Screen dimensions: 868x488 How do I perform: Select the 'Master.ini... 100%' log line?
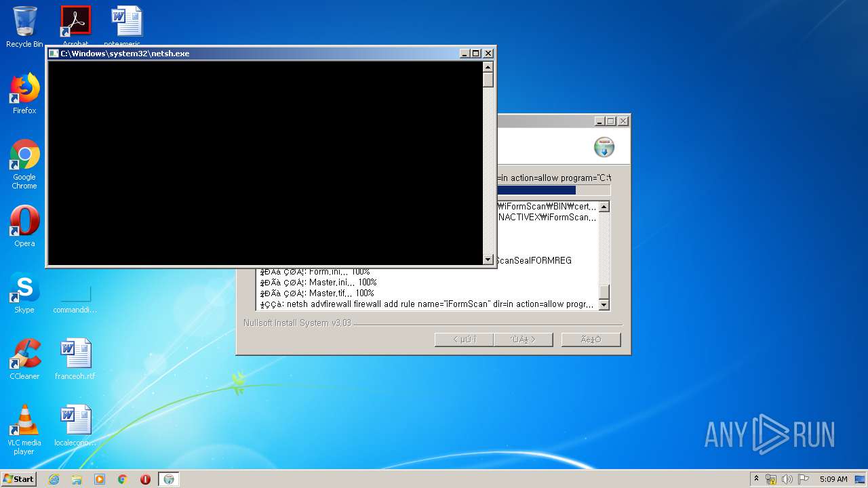(319, 283)
